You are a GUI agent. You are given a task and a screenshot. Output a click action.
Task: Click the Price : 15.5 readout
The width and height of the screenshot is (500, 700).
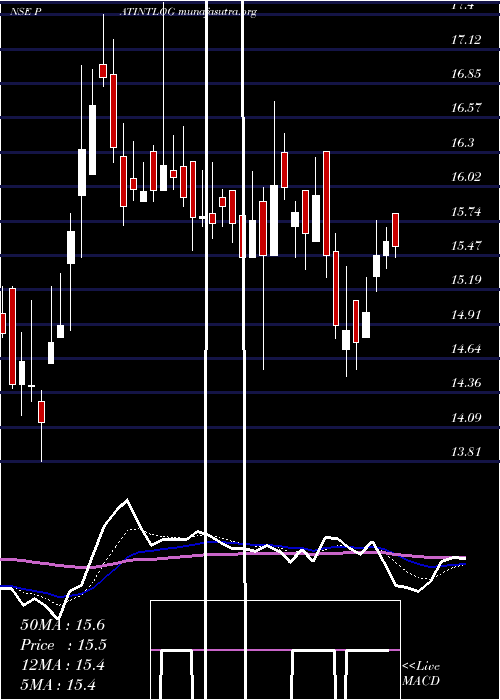64,645
